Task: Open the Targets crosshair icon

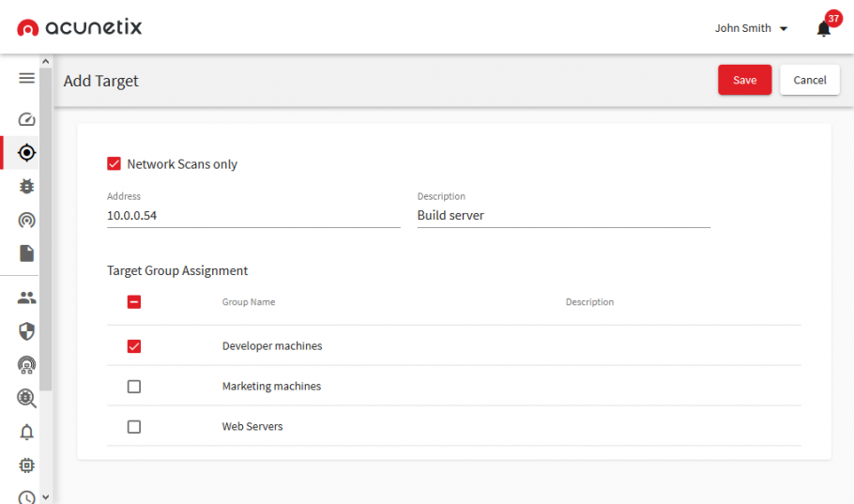Action: [x=26, y=153]
